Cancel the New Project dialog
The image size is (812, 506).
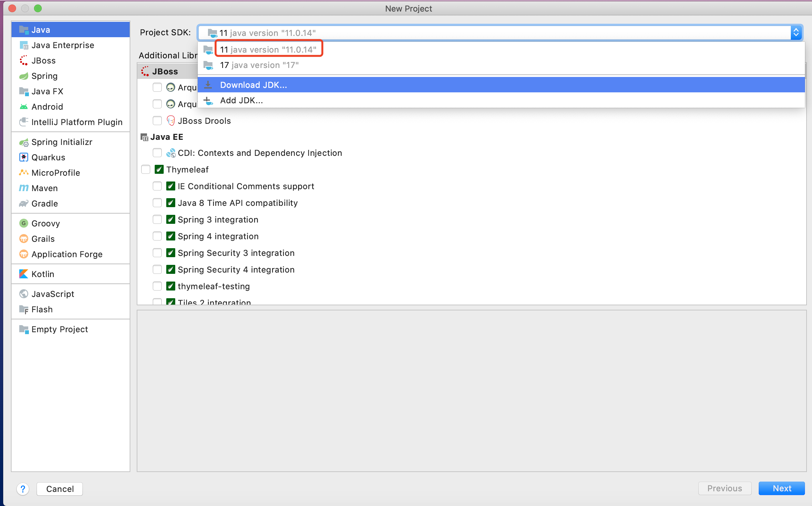(59, 489)
